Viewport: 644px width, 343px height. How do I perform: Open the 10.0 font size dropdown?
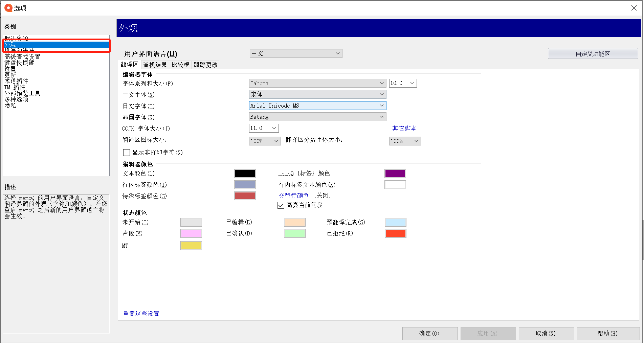coord(403,83)
